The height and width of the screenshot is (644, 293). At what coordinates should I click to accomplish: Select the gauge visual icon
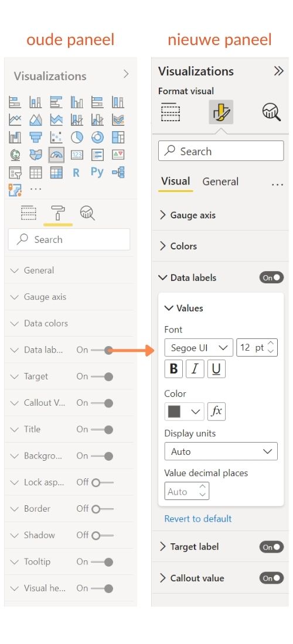click(56, 155)
